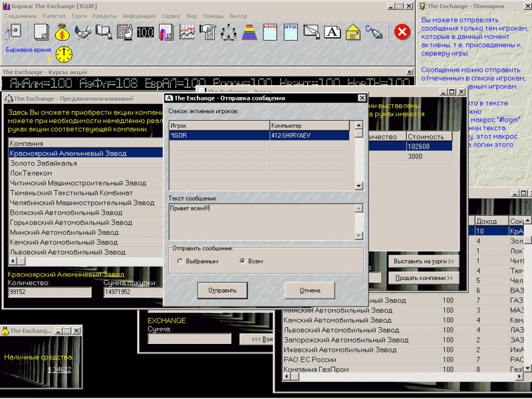Image resolution: width=532 pixels, height=399 pixels.
Task: Click the Отмена button
Action: click(x=310, y=291)
